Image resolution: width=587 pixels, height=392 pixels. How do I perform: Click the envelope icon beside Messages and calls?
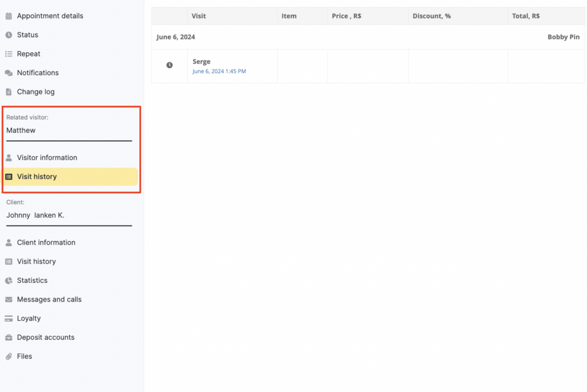tap(9, 299)
